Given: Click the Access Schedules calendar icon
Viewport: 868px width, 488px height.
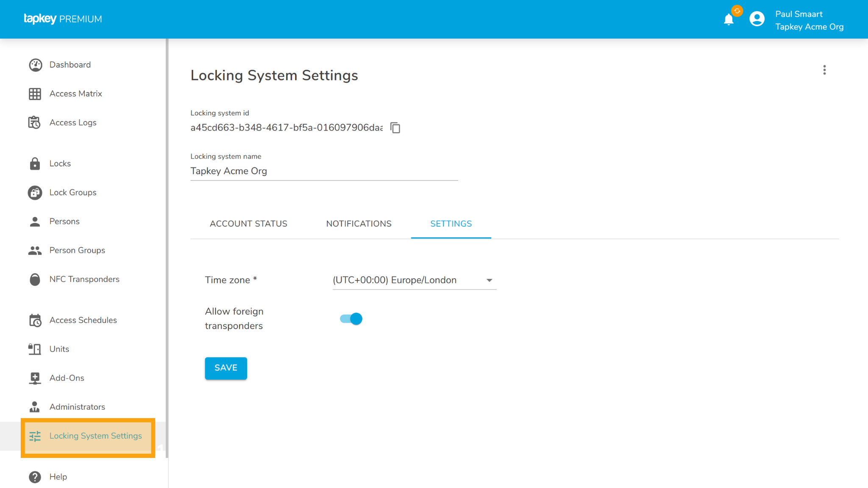Looking at the screenshot, I should pos(35,320).
